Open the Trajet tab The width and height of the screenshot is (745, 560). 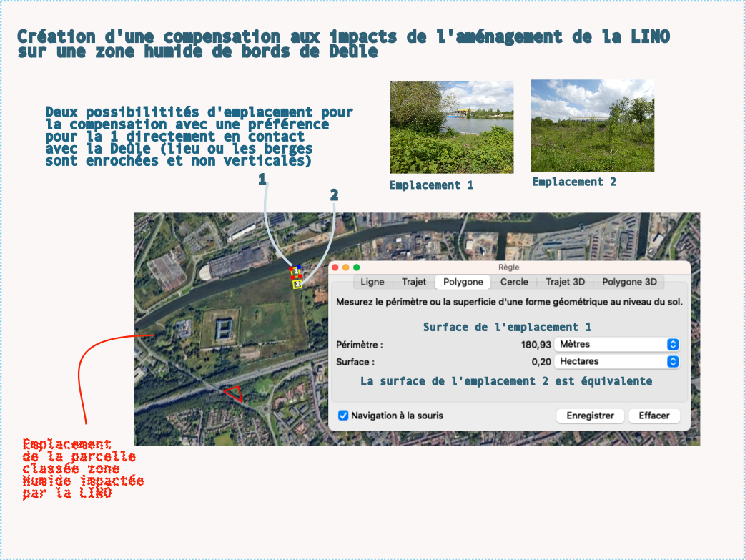(x=414, y=282)
